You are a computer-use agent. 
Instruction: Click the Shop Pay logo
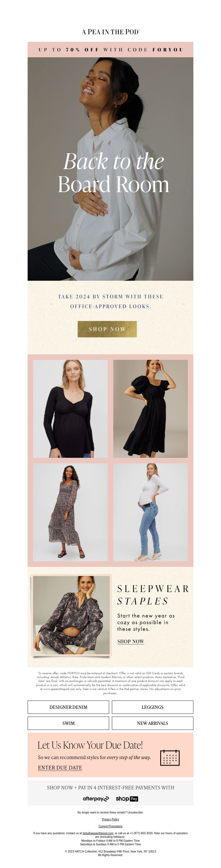click(x=127, y=799)
